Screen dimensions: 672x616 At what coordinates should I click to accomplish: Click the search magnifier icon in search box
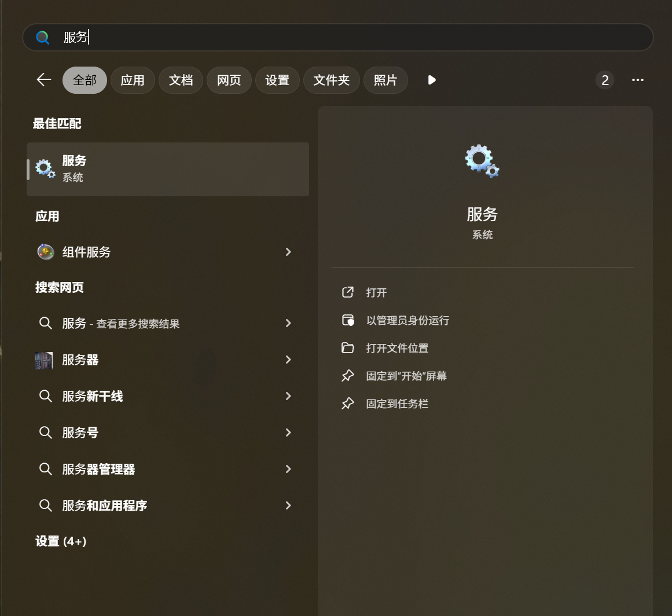(43, 38)
